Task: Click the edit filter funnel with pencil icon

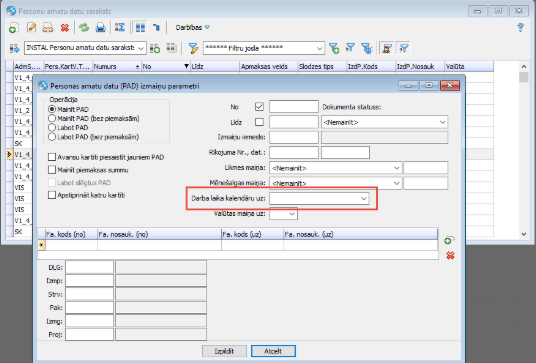Action: click(193, 48)
